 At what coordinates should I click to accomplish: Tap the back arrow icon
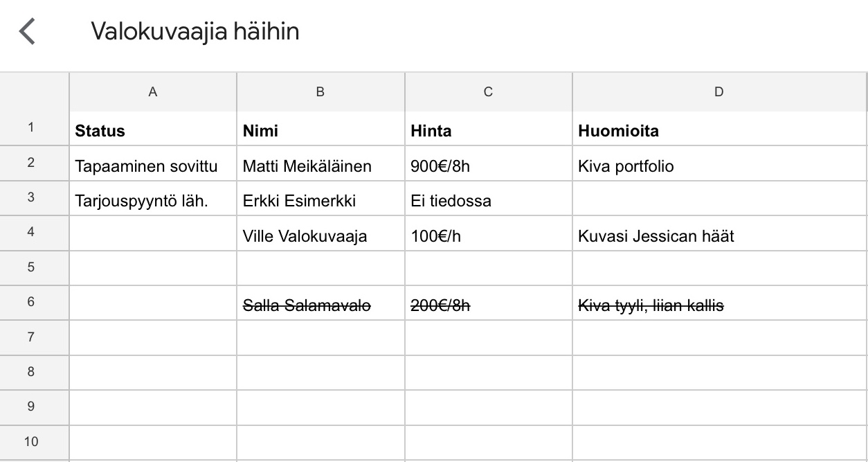[27, 32]
